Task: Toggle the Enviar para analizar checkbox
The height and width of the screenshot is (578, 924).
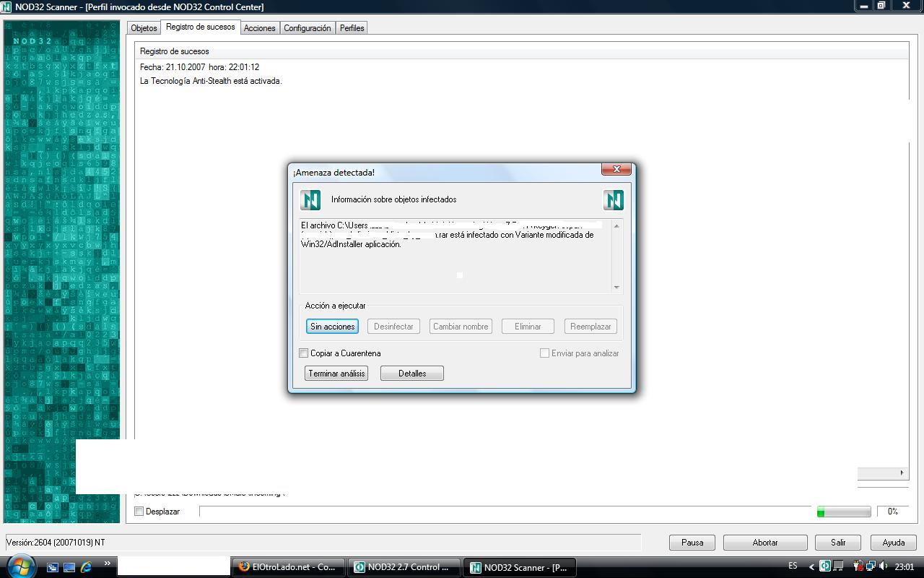Action: (545, 353)
